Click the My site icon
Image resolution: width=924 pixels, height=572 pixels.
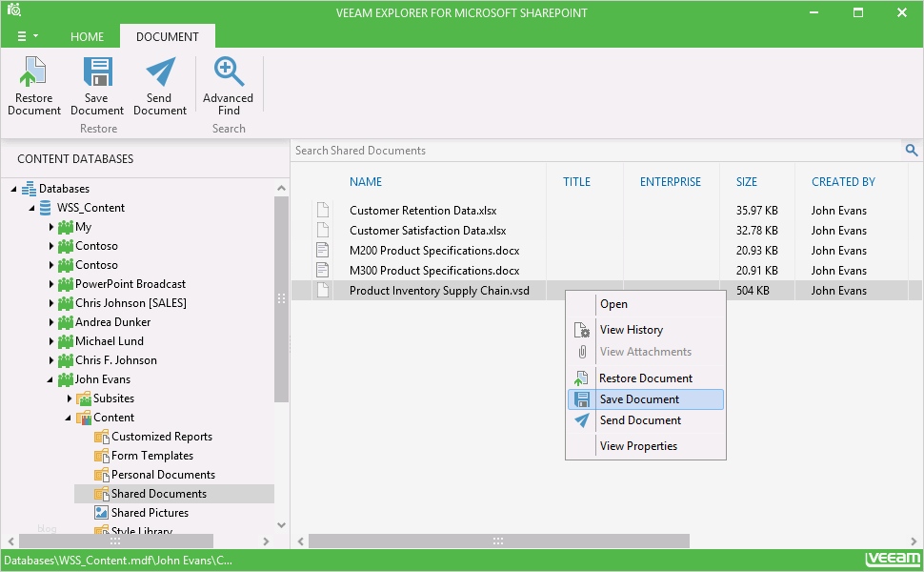point(66,227)
